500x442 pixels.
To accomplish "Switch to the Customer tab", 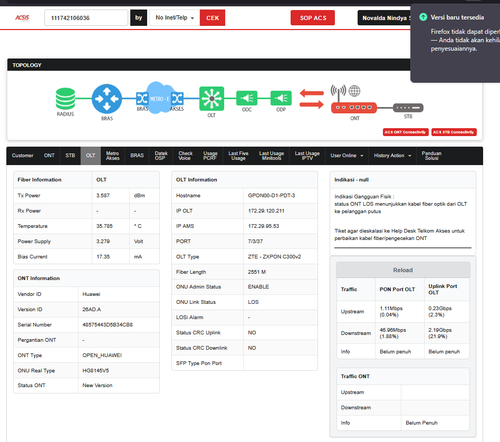I will click(23, 156).
